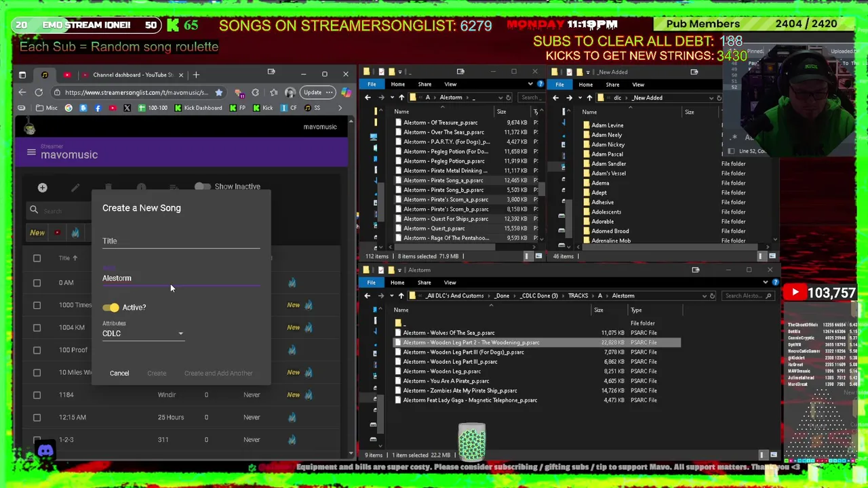The image size is (868, 488).
Task: Expand ribbon chevron in top-left explorer
Action: point(530,84)
